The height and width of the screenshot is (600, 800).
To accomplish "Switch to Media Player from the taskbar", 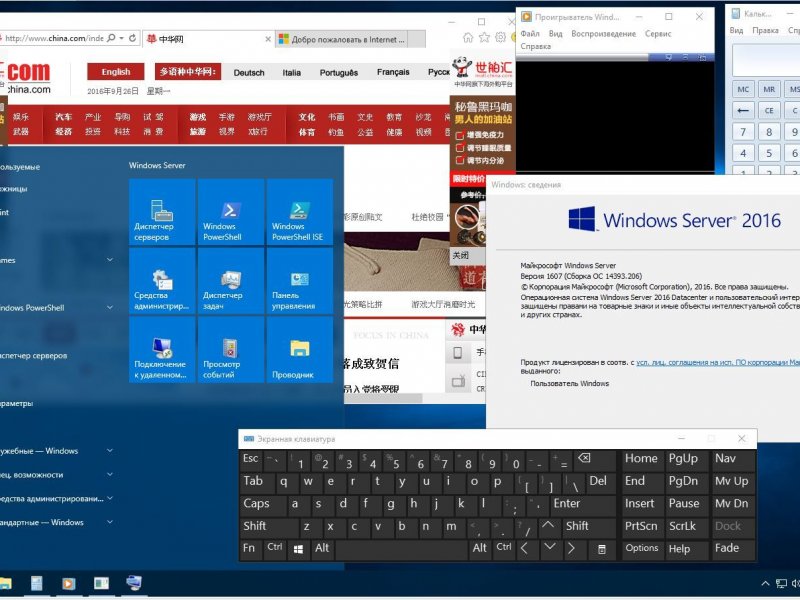I will click(x=69, y=583).
